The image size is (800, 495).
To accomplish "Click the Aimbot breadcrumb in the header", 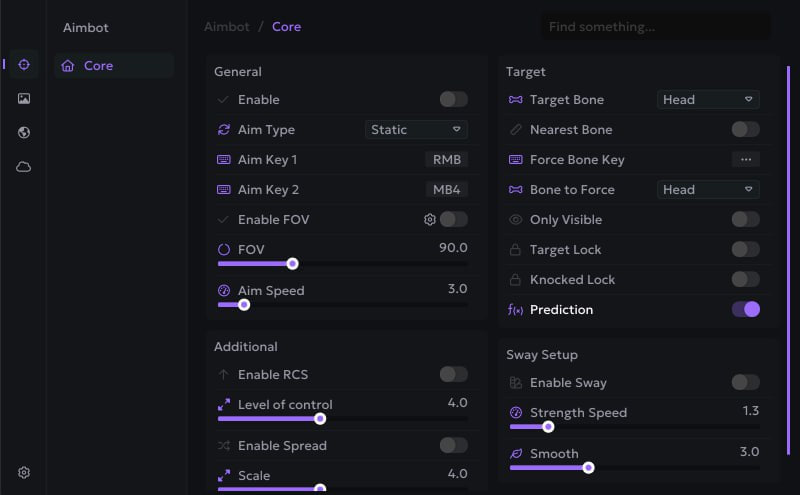I will coord(226,27).
